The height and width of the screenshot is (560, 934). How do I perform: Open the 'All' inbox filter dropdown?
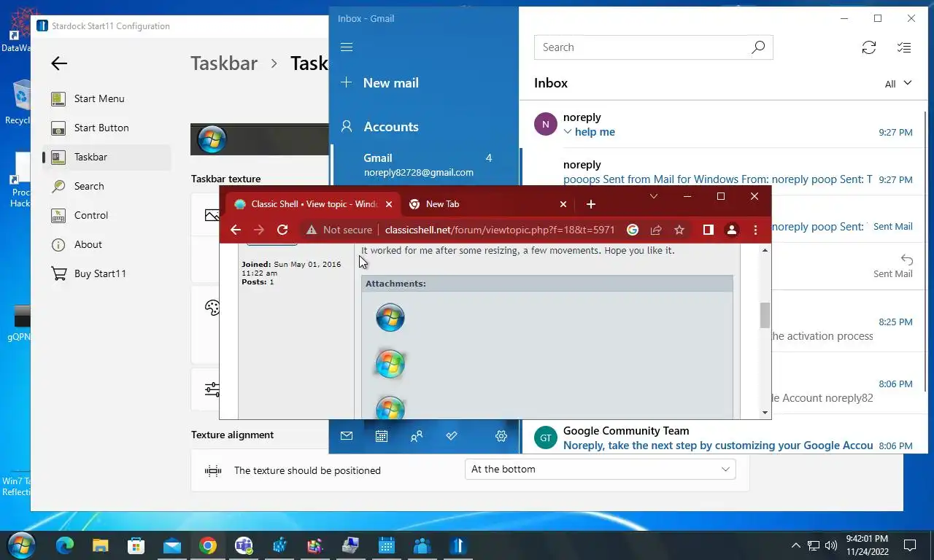[898, 83]
